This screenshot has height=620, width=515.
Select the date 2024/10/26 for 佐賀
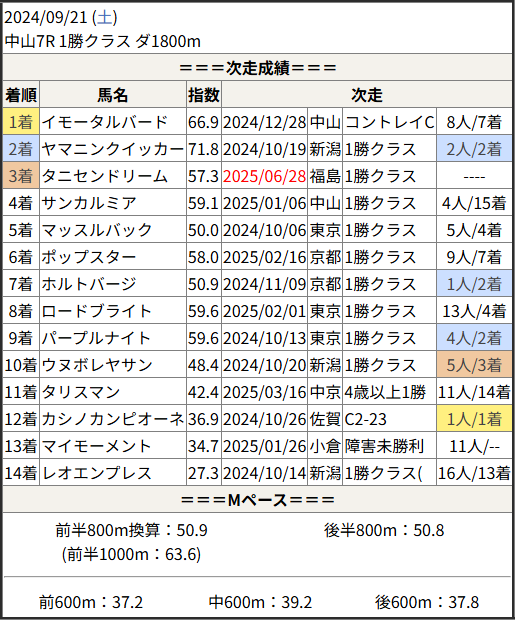click(x=264, y=419)
